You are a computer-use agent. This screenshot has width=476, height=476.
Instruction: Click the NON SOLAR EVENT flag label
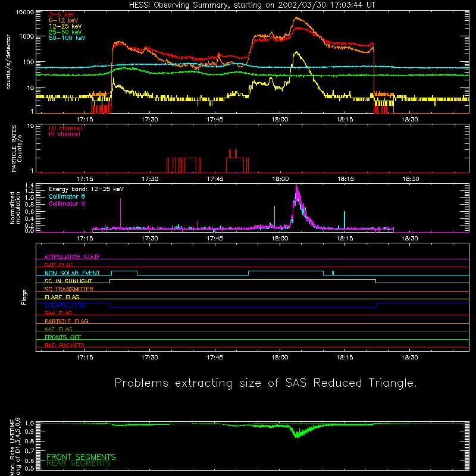tap(72, 273)
